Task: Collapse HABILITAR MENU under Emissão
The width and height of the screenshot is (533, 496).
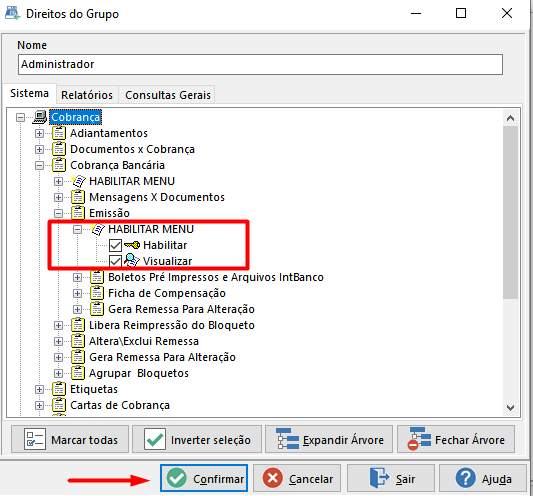Action: coord(78,229)
